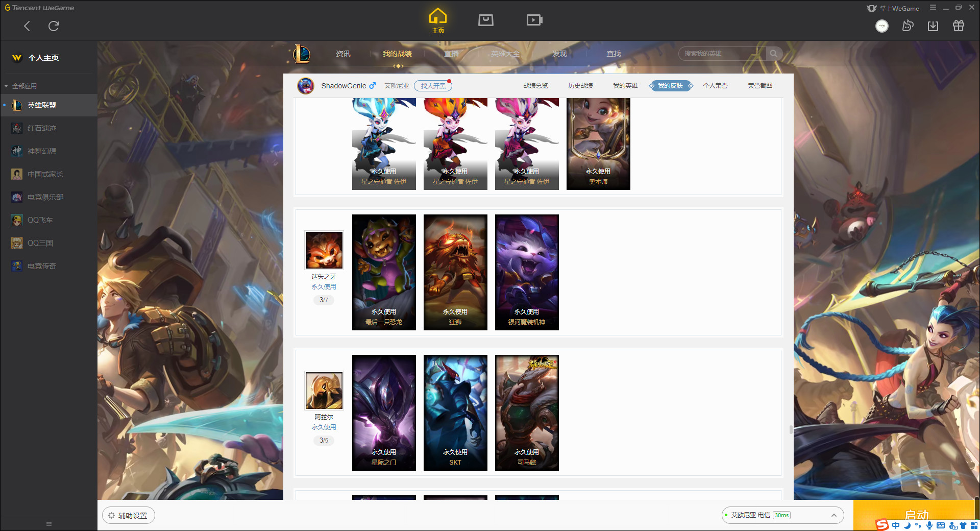The height and width of the screenshot is (531, 980).
Task: Open the 英雄大全 tab
Action: [505, 54]
